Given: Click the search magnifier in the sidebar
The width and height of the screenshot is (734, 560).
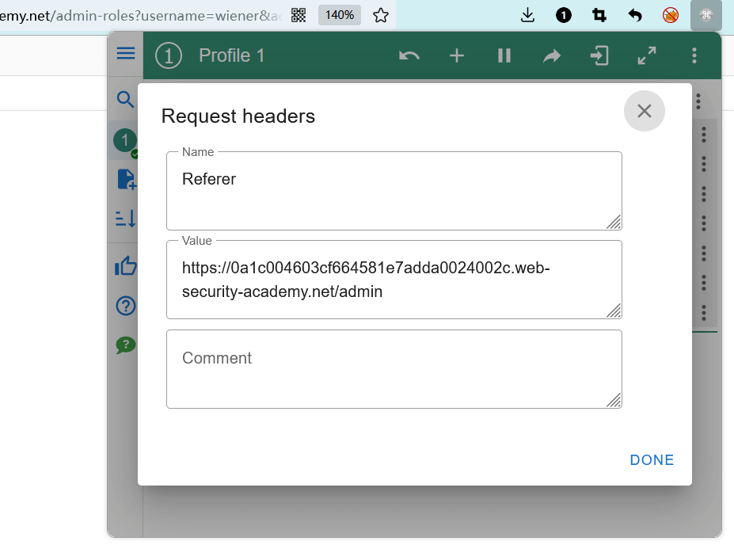Looking at the screenshot, I should 125,99.
